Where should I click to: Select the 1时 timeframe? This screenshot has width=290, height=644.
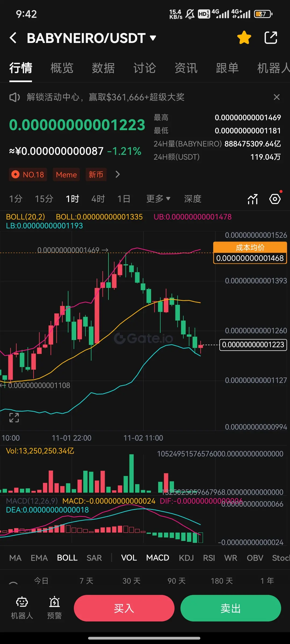pyautogui.click(x=72, y=199)
